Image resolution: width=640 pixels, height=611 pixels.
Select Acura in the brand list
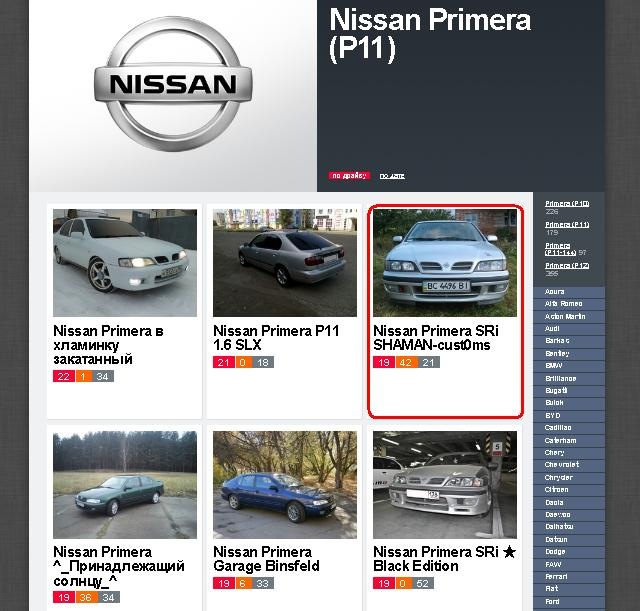pos(554,292)
